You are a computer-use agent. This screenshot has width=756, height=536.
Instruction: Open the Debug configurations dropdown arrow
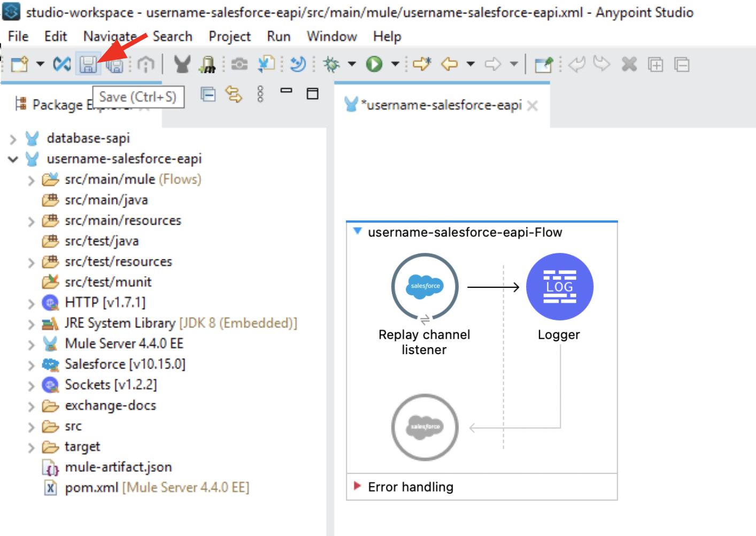(x=352, y=64)
